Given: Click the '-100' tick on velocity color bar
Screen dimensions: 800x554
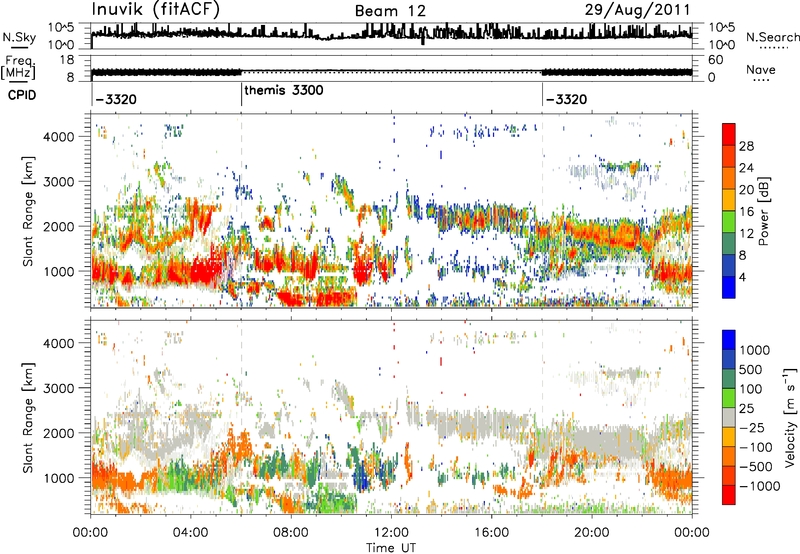Looking at the screenshot, I should tap(756, 447).
